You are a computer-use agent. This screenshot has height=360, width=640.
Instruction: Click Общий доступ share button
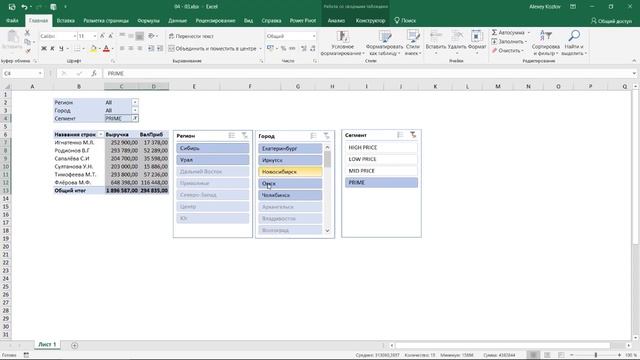(x=611, y=21)
